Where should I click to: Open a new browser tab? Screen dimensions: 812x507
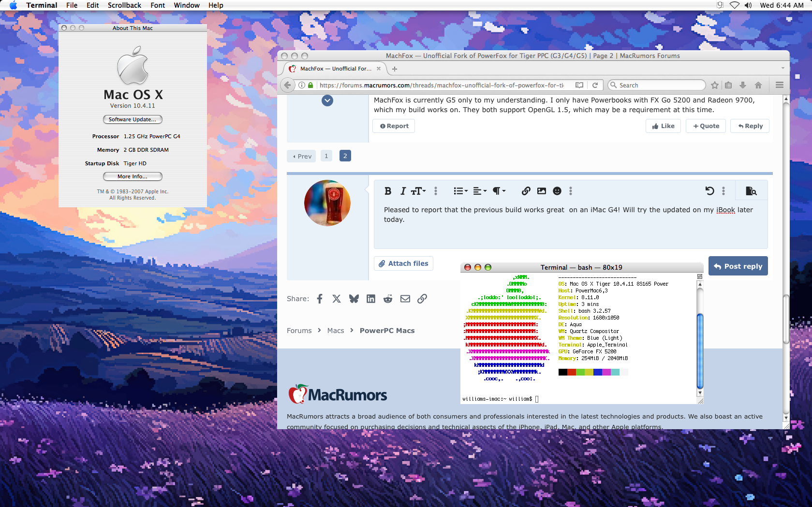395,69
